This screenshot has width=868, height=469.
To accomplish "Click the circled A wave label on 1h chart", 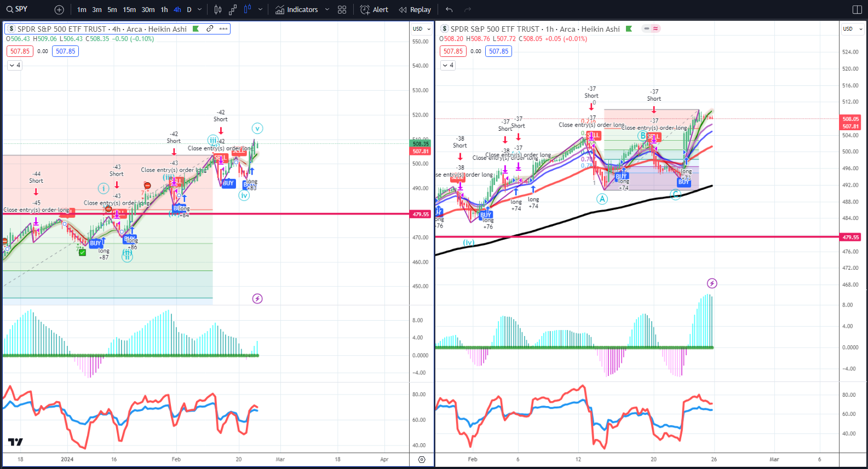I will (x=602, y=199).
